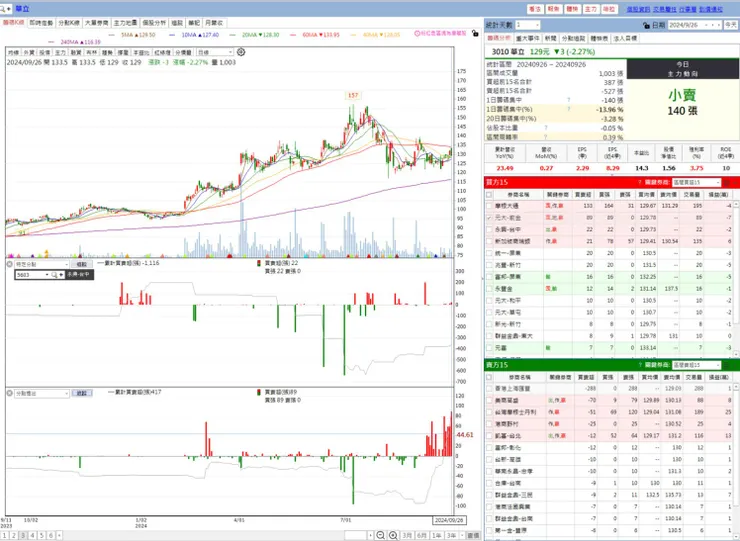This screenshot has height=541, width=740.
Task: Open the 新聞 tab in right panel
Action: click(x=550, y=38)
